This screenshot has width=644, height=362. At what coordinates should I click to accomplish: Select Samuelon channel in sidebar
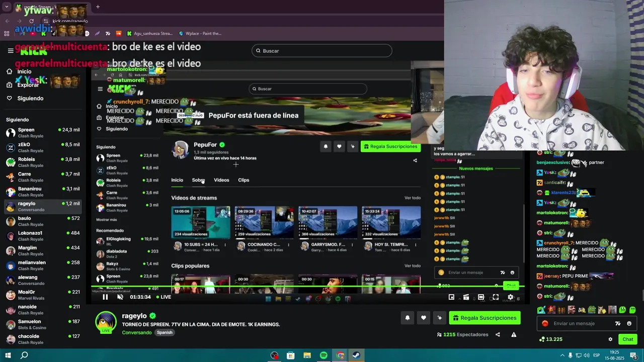pos(43,324)
